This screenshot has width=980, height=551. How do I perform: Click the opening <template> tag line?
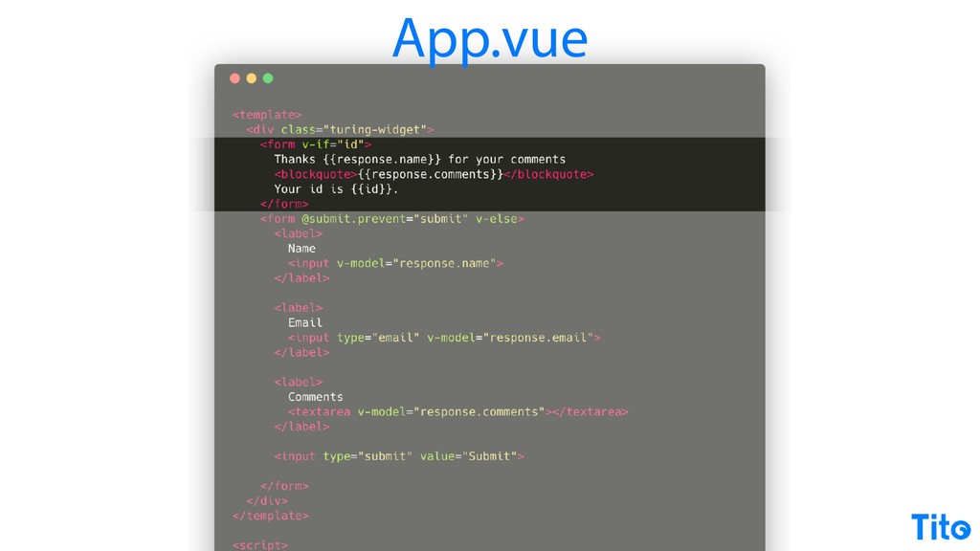267,115
